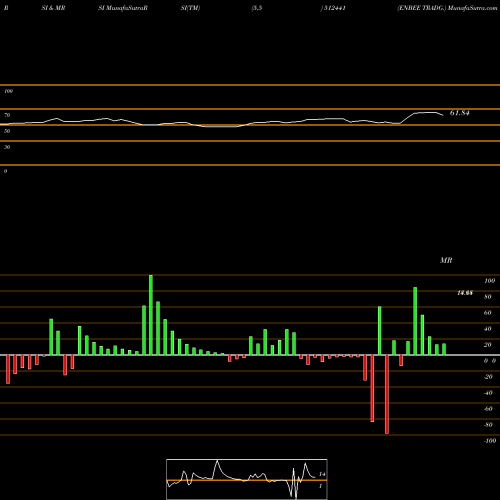Image resolution: width=500 pixels, height=500 pixels.
Task: Click the MR axis label 80
Action: pyautogui.click(x=488, y=297)
